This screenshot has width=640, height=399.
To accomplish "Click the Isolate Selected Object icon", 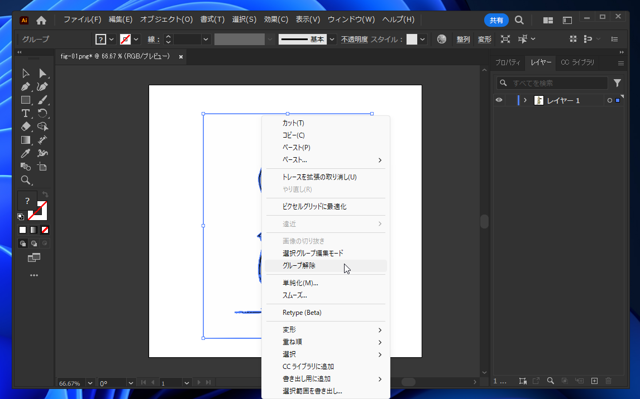I will click(x=505, y=39).
